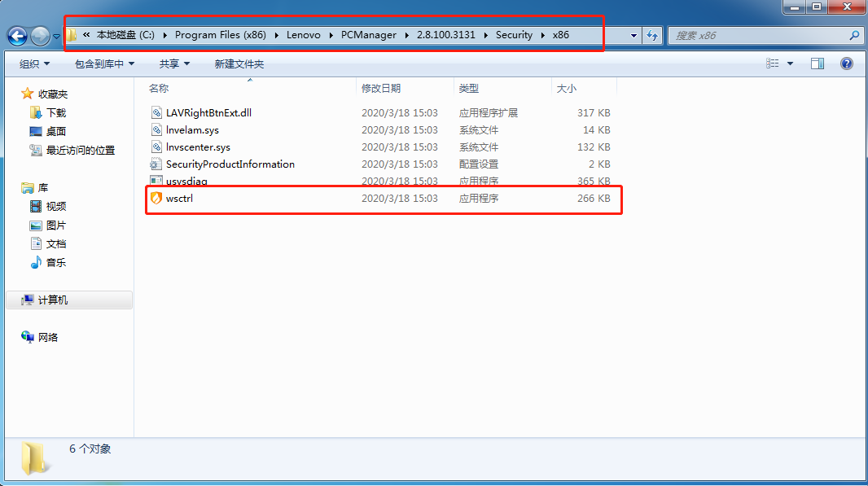Toggle the preview pane icon
The image size is (868, 486).
(817, 63)
